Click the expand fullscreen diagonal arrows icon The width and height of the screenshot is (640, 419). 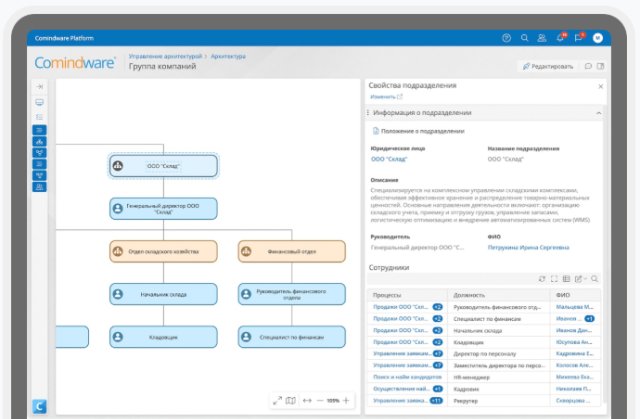[277, 401]
